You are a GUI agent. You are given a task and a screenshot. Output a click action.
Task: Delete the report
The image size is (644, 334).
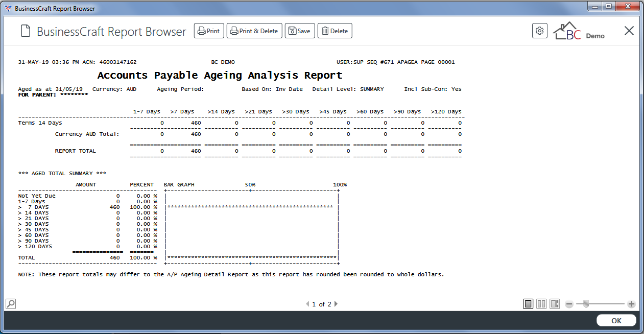(335, 31)
